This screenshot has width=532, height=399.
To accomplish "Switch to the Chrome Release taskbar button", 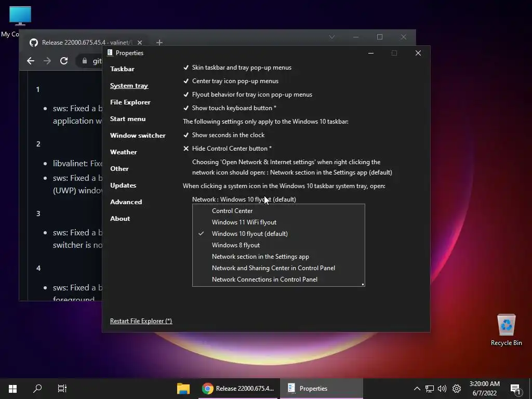I will (238, 389).
